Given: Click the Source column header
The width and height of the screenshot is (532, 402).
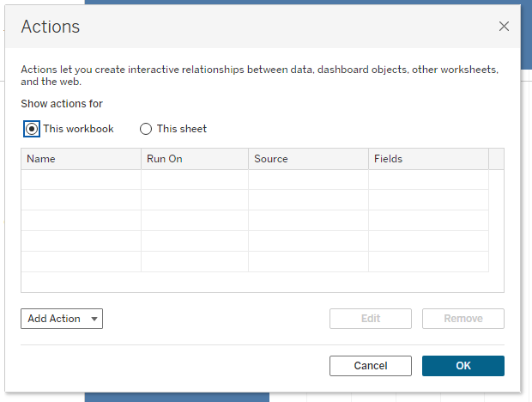Looking at the screenshot, I should pos(308,159).
